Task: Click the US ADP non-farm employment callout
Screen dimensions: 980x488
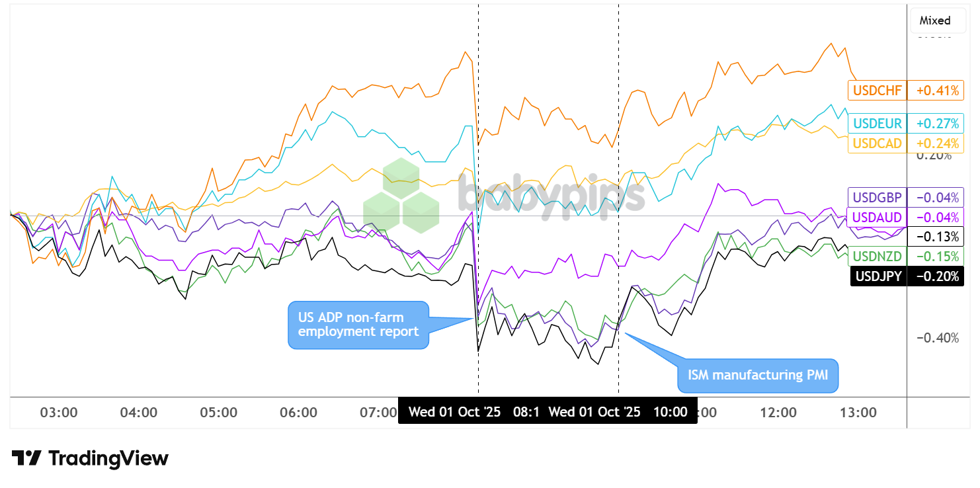Action: click(x=358, y=325)
